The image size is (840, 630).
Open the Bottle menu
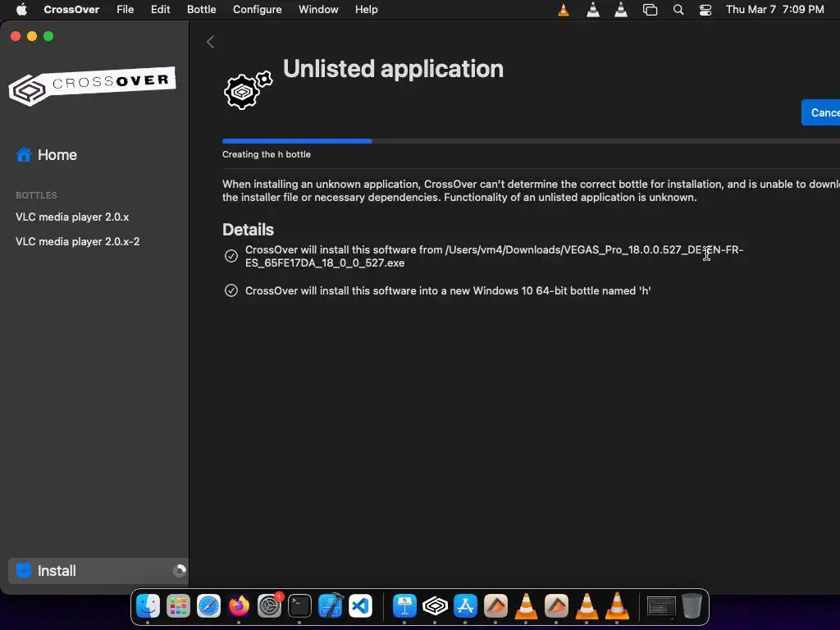(202, 10)
